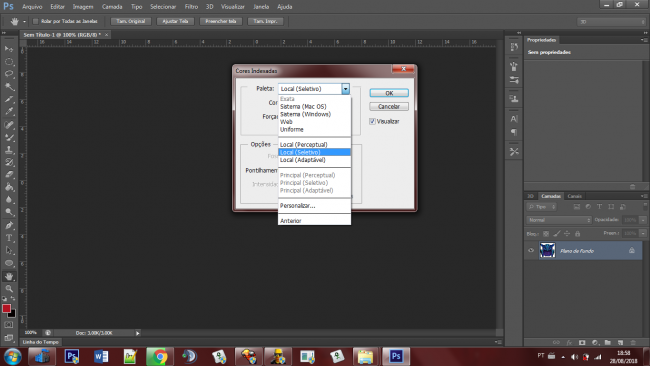The image size is (650, 366).
Task: Select the Elliptical Marquee tool
Action: click(9, 61)
